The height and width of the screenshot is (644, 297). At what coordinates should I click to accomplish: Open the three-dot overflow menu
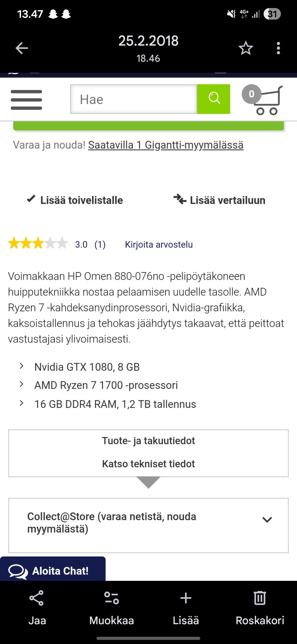[x=278, y=48]
